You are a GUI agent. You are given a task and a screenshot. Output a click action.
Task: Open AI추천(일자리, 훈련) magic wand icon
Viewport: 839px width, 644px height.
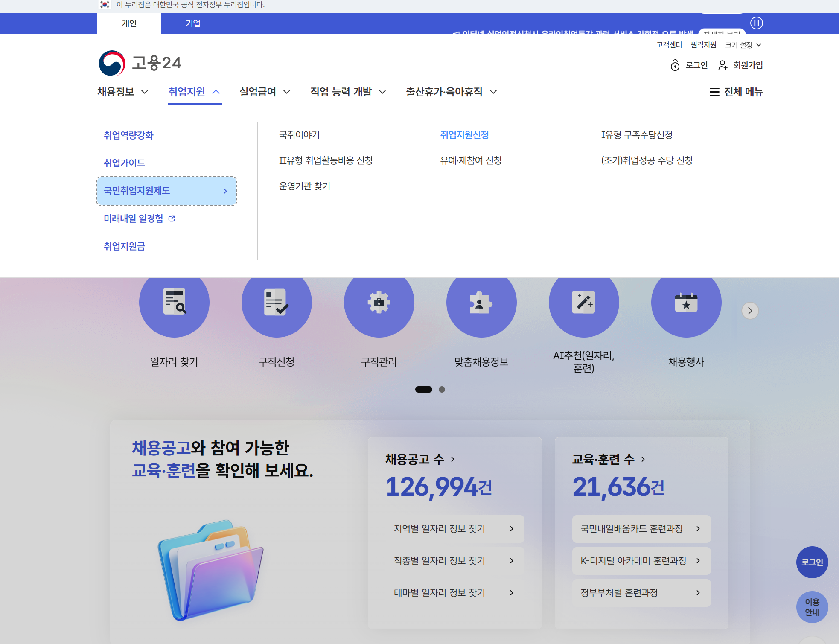584,302
